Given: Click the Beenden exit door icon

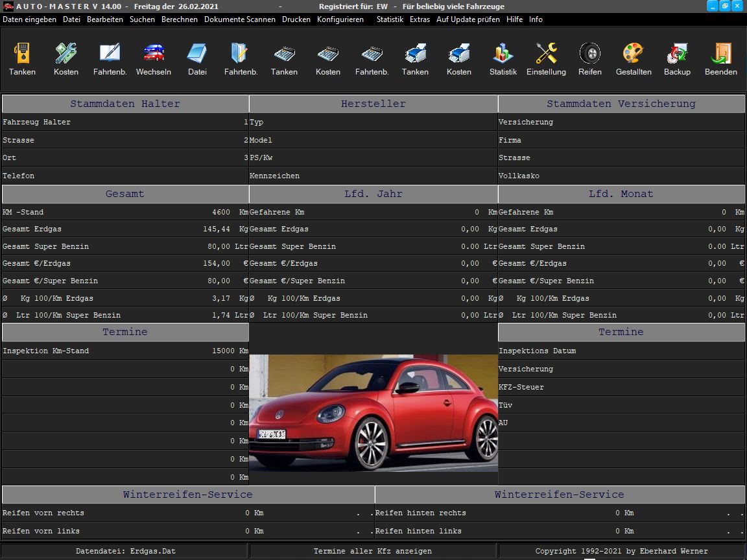Looking at the screenshot, I should coord(720,54).
